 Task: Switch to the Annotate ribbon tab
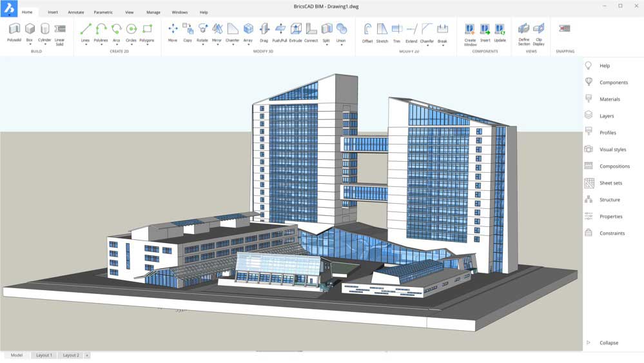(x=76, y=12)
